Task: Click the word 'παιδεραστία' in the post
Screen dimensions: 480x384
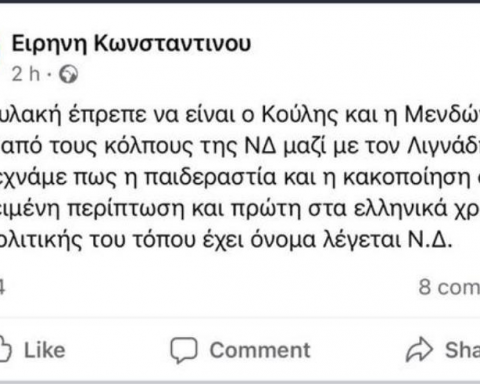Action: pos(210,177)
